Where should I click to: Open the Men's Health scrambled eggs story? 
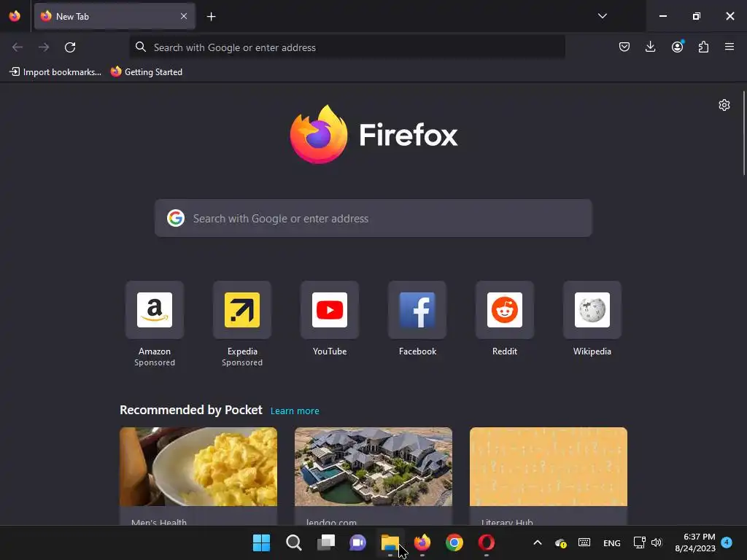pos(198,476)
